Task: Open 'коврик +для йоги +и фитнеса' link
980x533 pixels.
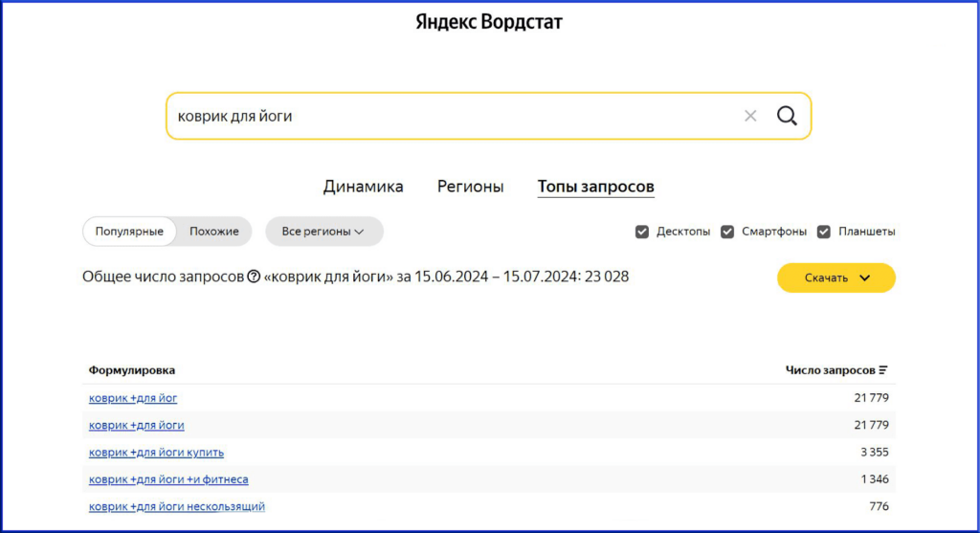Action: [168, 478]
